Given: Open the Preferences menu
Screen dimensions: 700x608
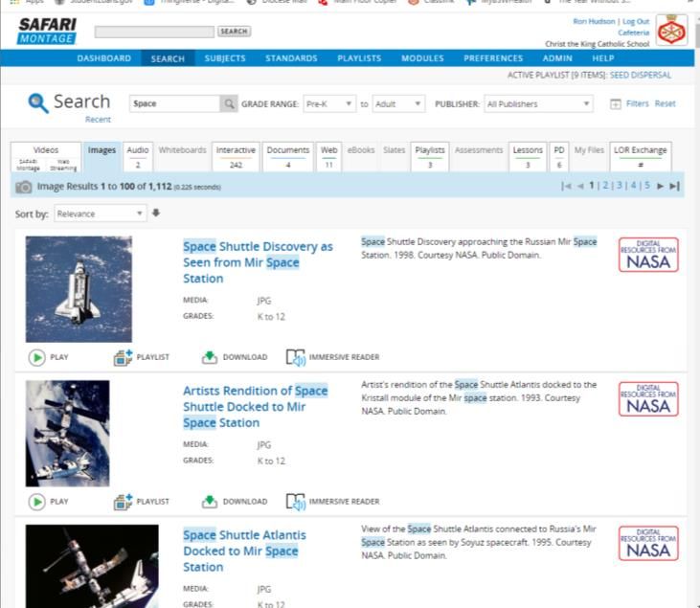Looking at the screenshot, I should point(493,58).
